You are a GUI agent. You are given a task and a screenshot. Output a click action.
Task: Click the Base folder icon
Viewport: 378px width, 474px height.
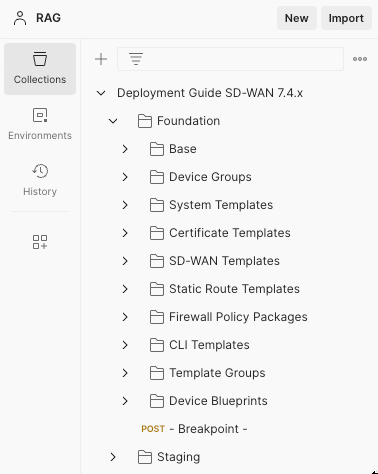tap(157, 149)
